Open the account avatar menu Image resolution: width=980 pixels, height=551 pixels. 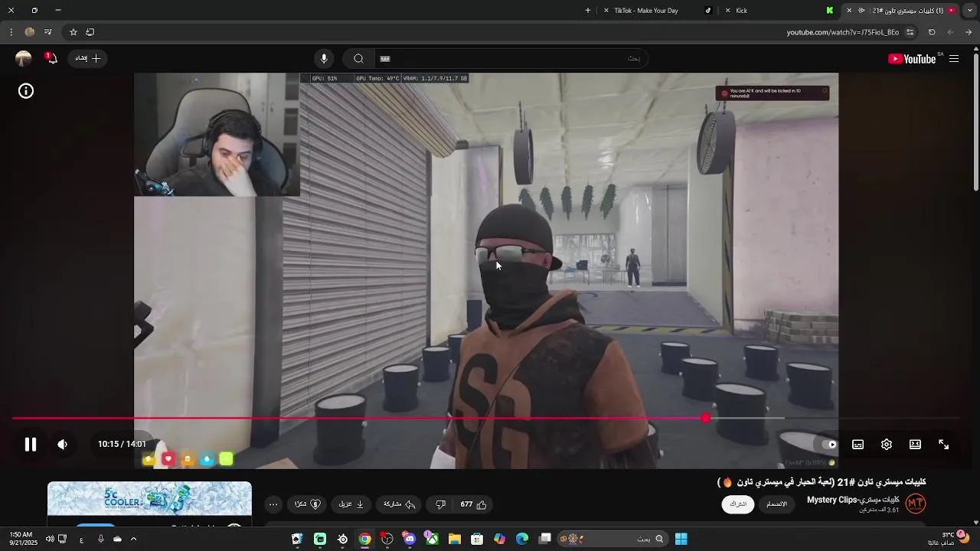pos(23,59)
